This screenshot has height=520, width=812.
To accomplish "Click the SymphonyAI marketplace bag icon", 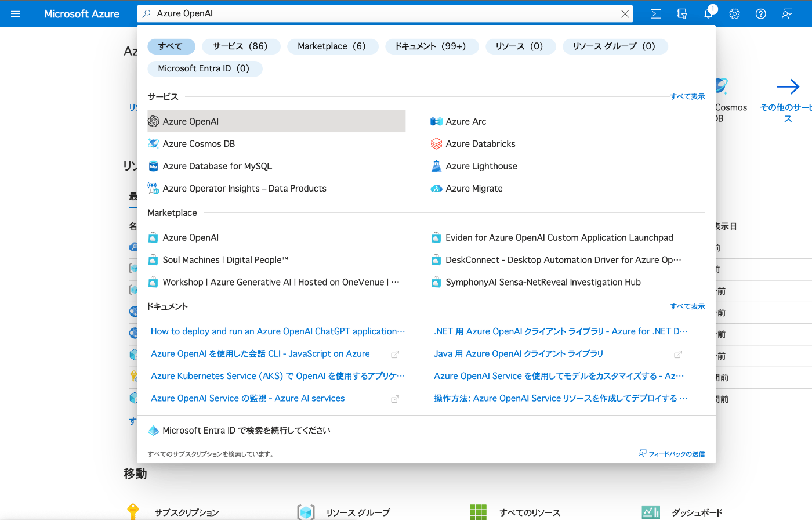I will 437,282.
